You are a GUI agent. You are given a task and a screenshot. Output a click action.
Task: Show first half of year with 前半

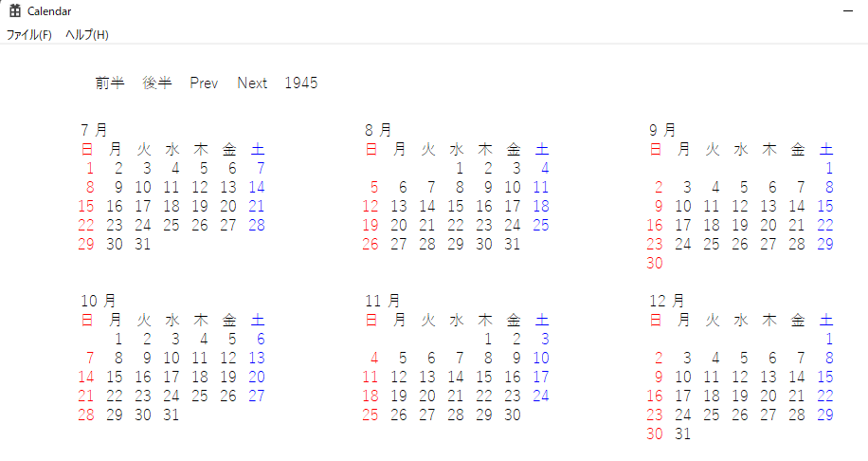click(x=110, y=83)
